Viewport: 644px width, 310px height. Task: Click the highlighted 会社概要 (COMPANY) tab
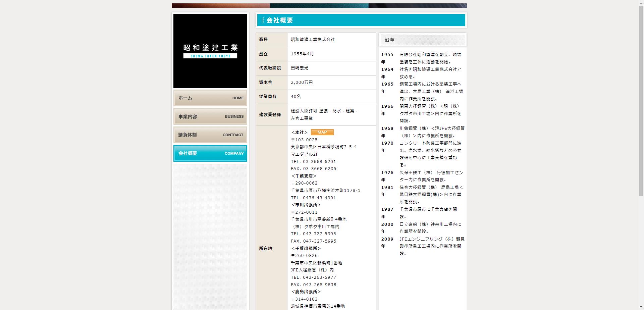(x=210, y=153)
